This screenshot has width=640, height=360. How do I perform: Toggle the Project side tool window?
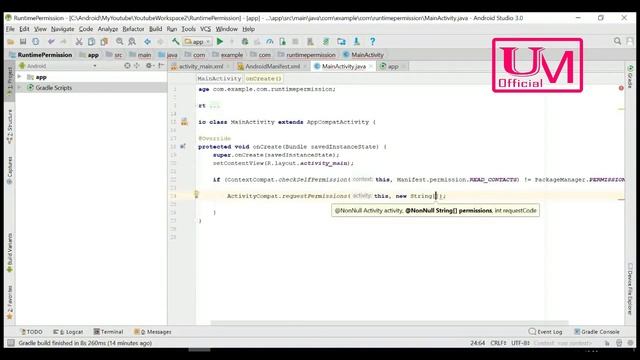9,80
